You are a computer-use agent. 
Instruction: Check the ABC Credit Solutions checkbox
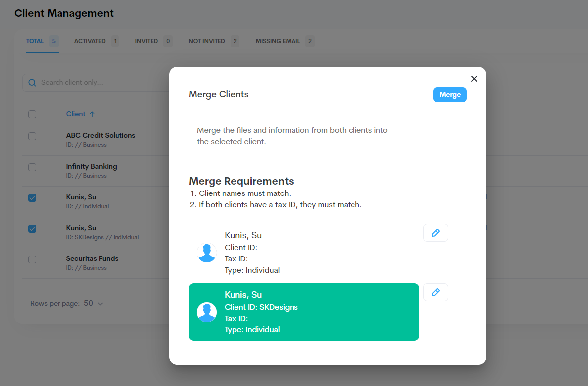(x=32, y=136)
